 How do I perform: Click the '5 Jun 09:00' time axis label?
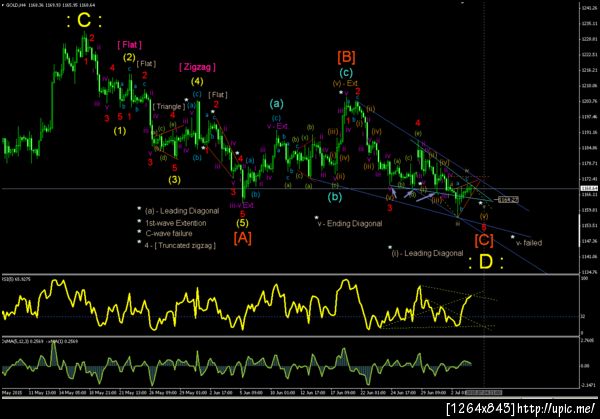pos(251,393)
